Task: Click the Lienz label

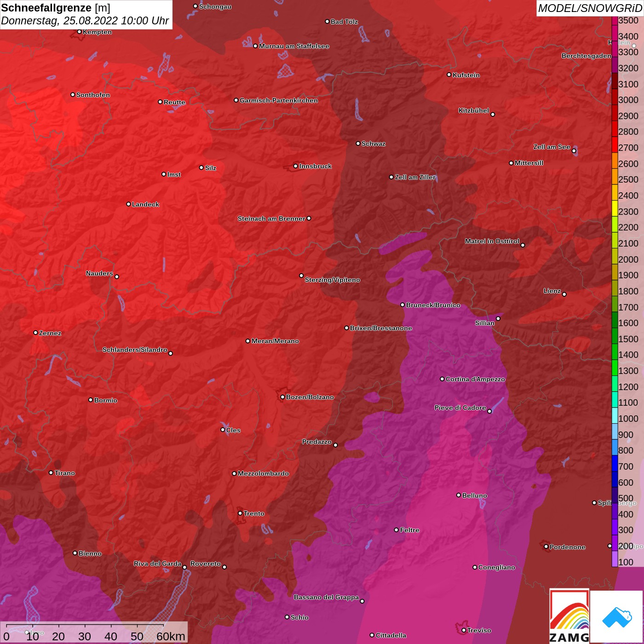Action: 552,291
